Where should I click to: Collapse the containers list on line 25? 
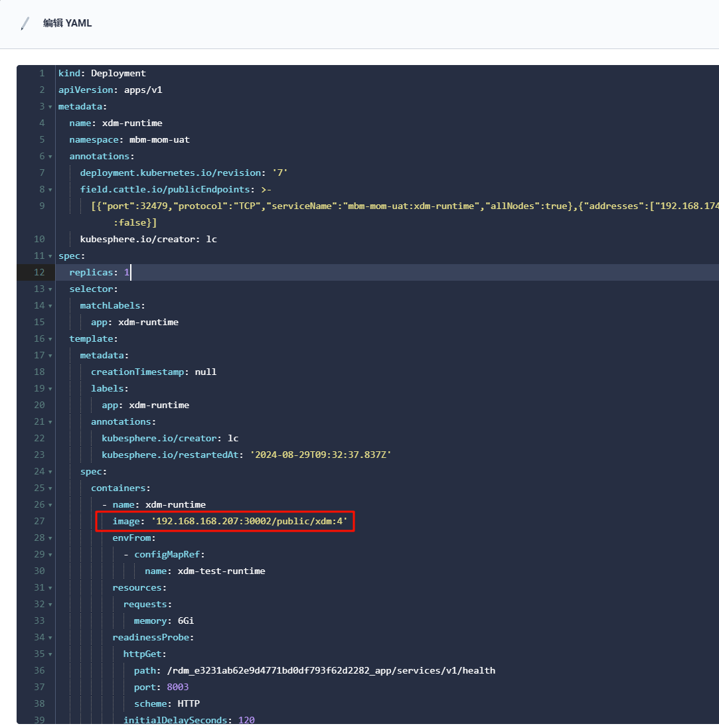click(50, 488)
